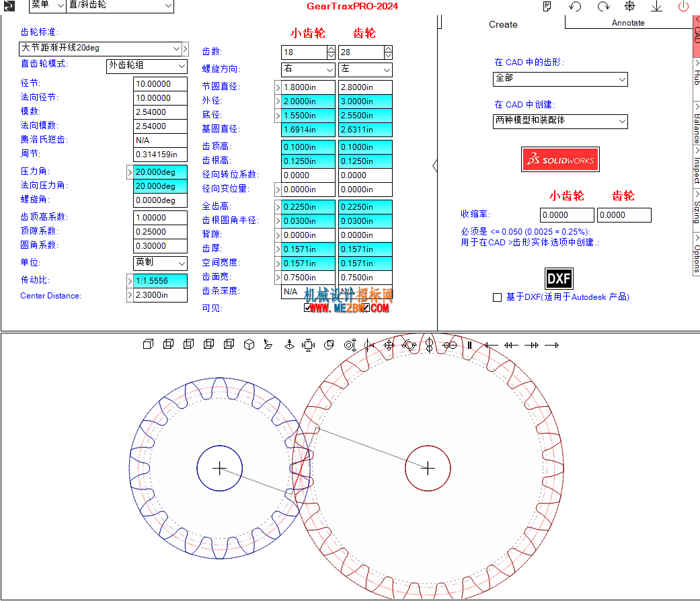Image resolution: width=700 pixels, height=601 pixels.
Task: Open the 右 helix direction dropdown
Action: click(308, 70)
